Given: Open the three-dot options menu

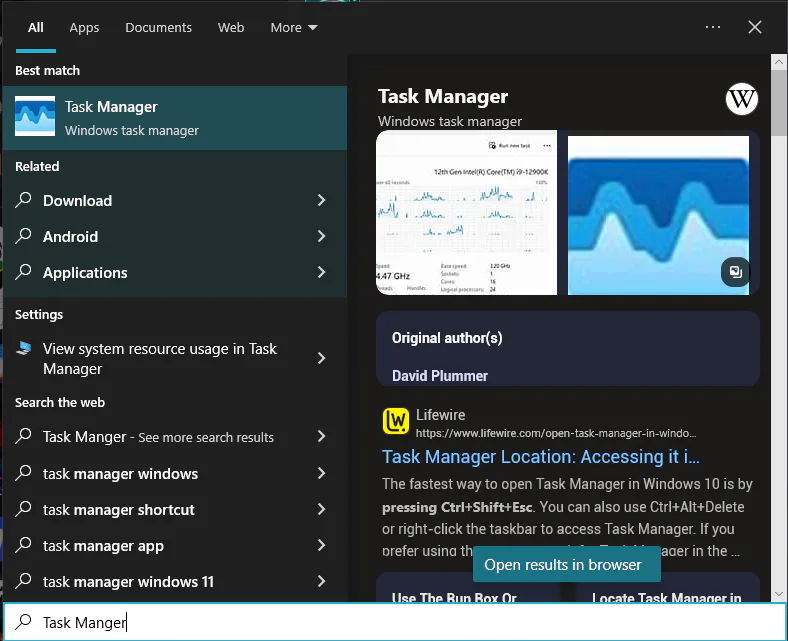Looking at the screenshot, I should 713,27.
